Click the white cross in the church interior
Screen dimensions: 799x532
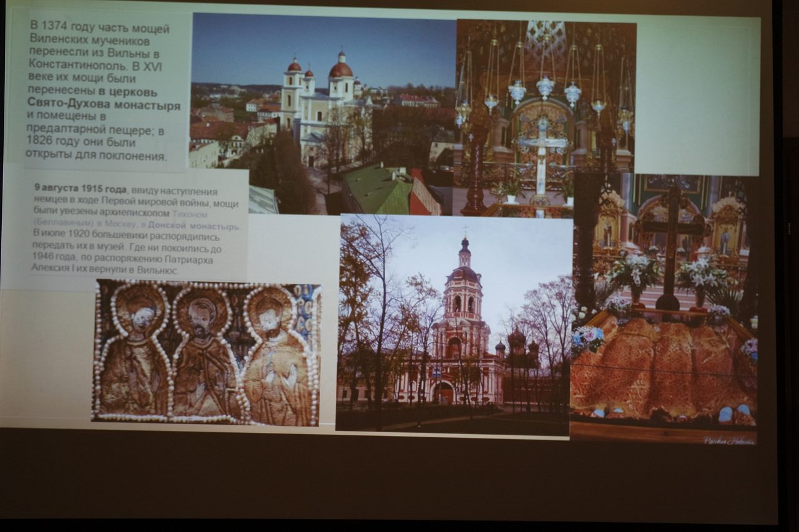pos(542,150)
